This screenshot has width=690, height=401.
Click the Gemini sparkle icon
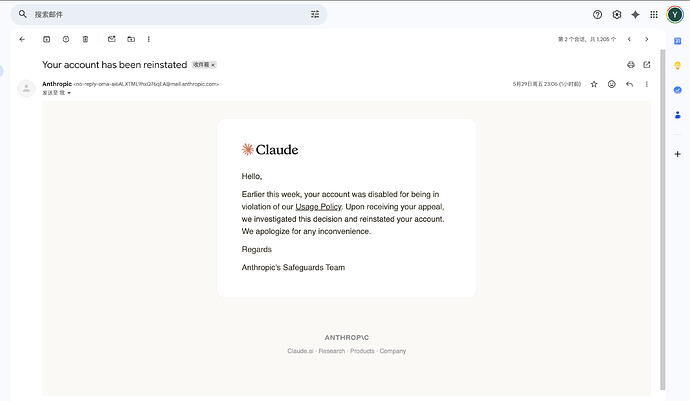coord(635,15)
